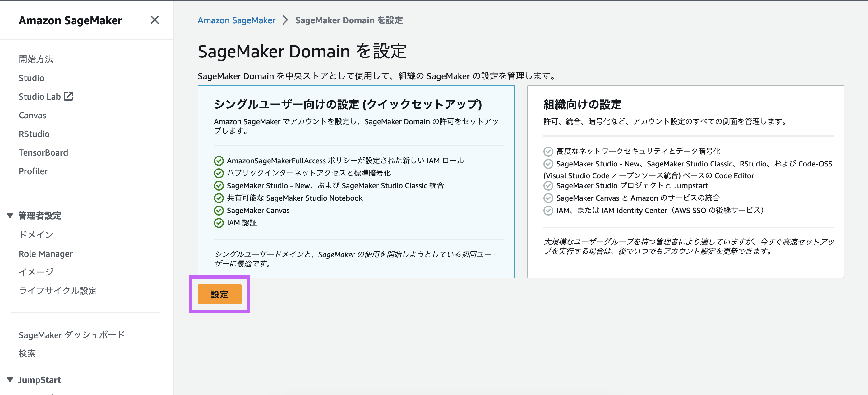
Task: Open Profiler sidebar item
Action: point(33,171)
